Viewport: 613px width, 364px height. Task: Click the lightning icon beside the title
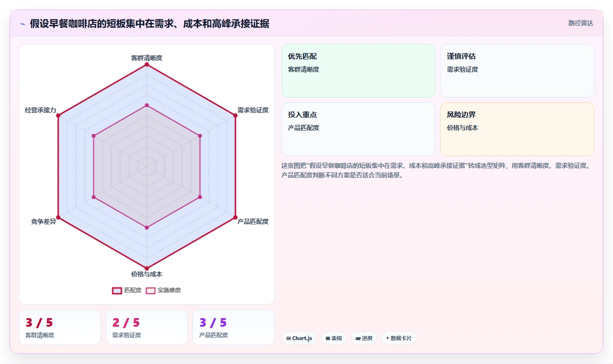click(x=23, y=23)
